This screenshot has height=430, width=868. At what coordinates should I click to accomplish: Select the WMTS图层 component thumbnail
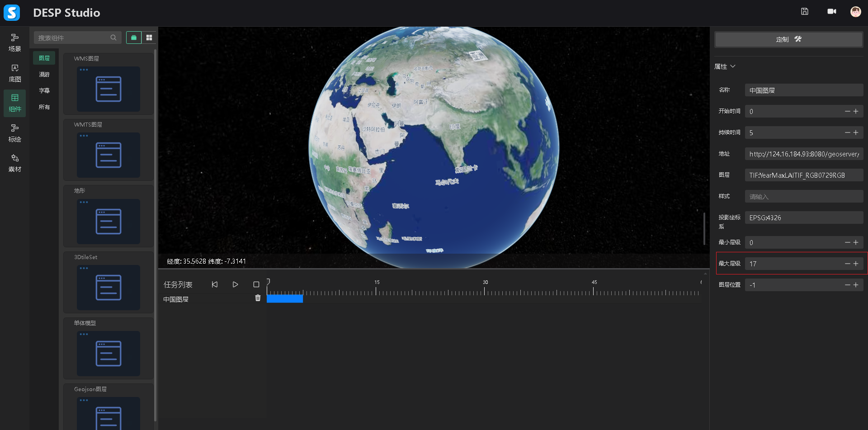point(108,155)
